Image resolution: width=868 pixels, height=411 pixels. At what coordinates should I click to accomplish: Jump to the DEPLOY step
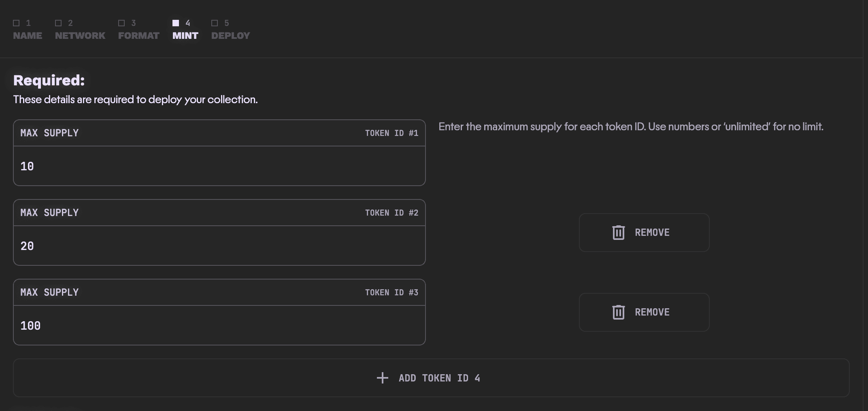[x=230, y=36]
